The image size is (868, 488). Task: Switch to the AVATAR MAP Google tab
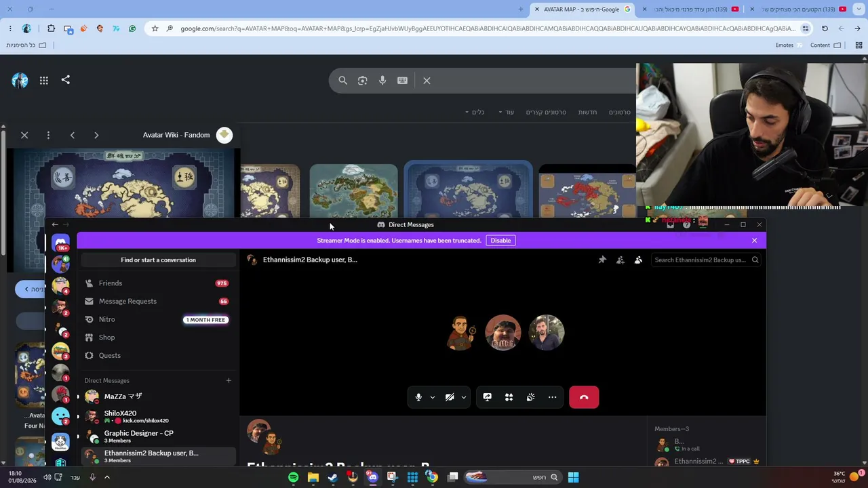pyautogui.click(x=583, y=9)
